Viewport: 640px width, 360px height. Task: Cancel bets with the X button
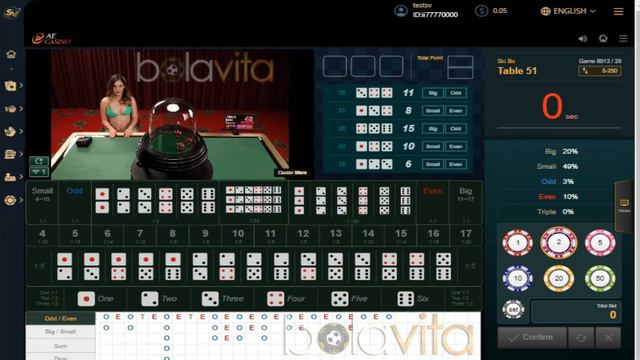[608, 338]
